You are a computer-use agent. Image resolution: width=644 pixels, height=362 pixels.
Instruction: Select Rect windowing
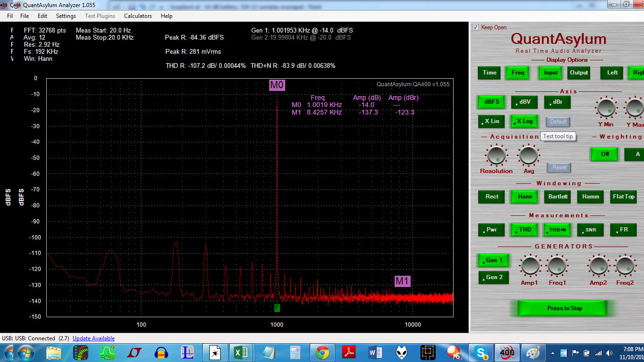pyautogui.click(x=492, y=197)
